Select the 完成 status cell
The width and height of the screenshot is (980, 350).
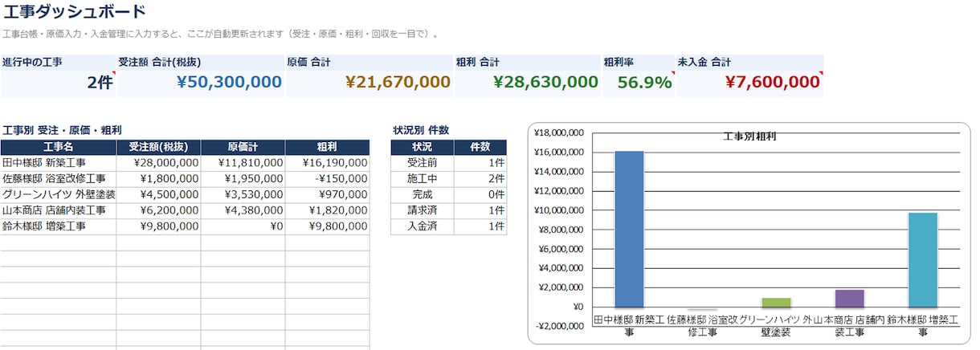point(423,194)
